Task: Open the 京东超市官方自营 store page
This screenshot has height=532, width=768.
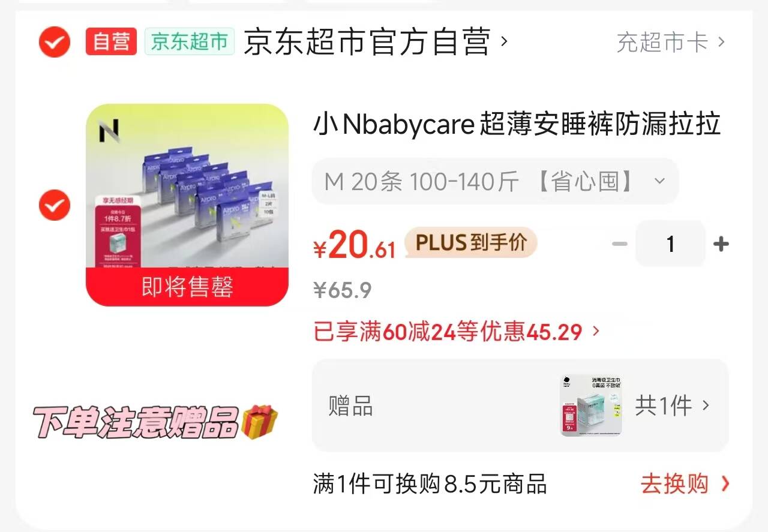Action: [x=367, y=42]
